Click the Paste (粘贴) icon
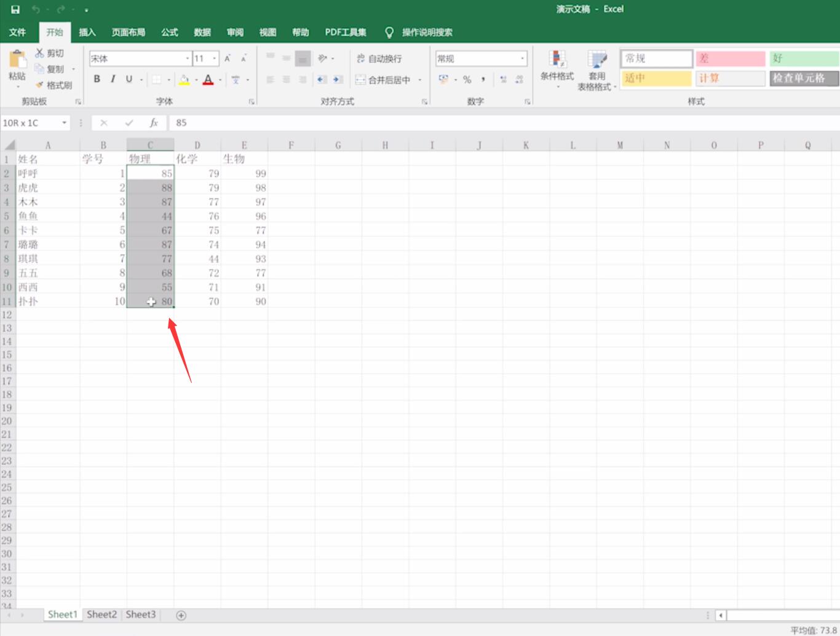This screenshot has width=840, height=636. point(17,60)
